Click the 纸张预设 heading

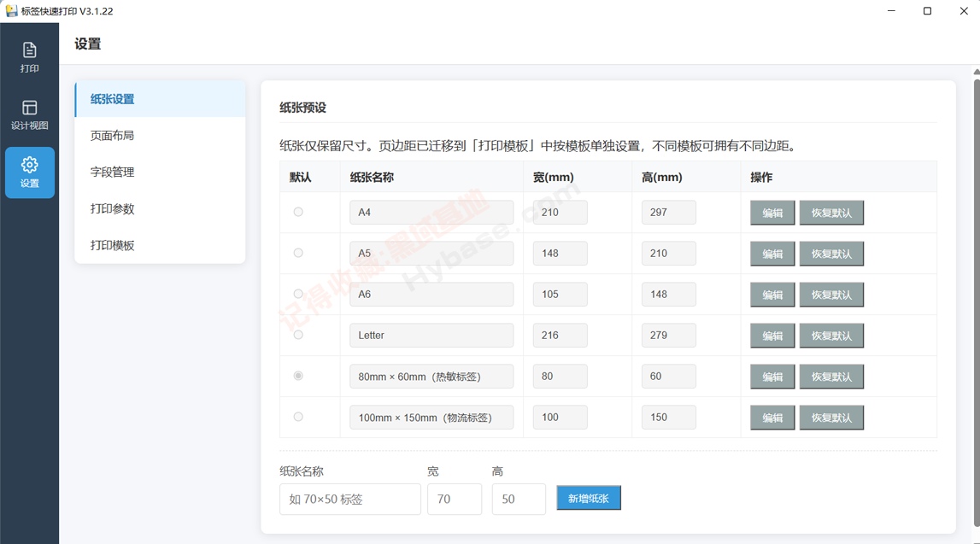[303, 108]
